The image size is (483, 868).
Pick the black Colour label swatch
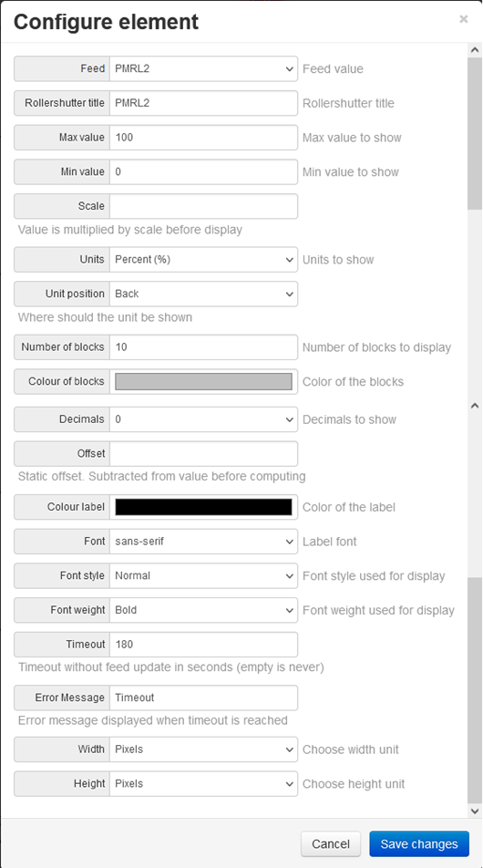[203, 507]
